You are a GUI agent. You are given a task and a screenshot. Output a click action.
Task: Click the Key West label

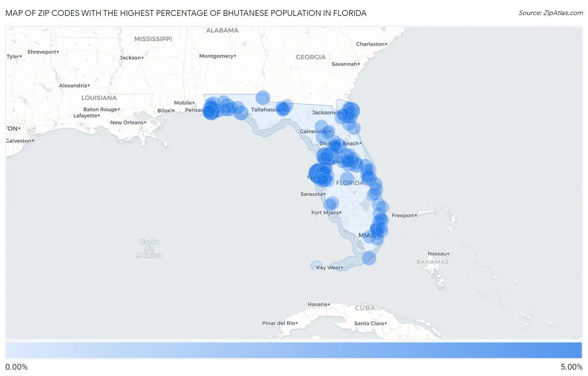point(329,268)
